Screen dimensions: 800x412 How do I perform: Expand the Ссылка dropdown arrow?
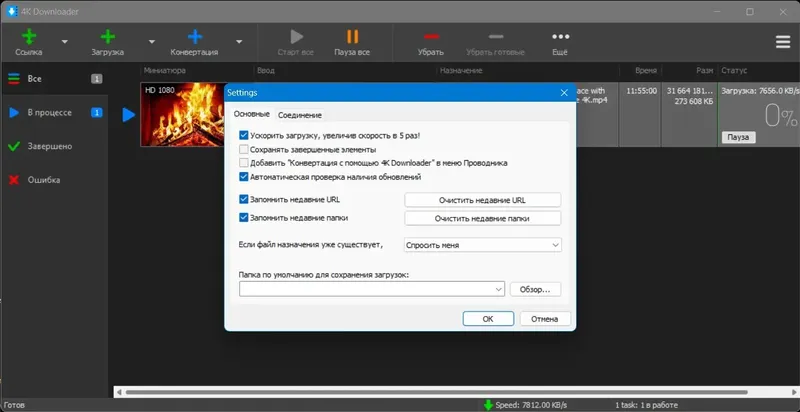click(64, 42)
